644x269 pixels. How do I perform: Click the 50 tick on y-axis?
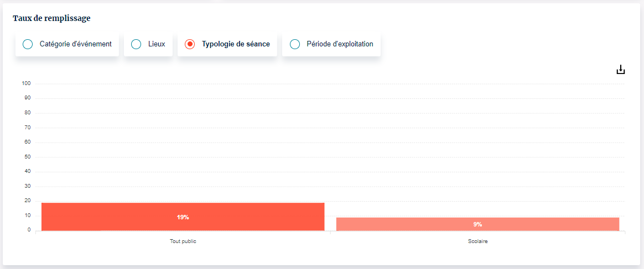(27, 157)
